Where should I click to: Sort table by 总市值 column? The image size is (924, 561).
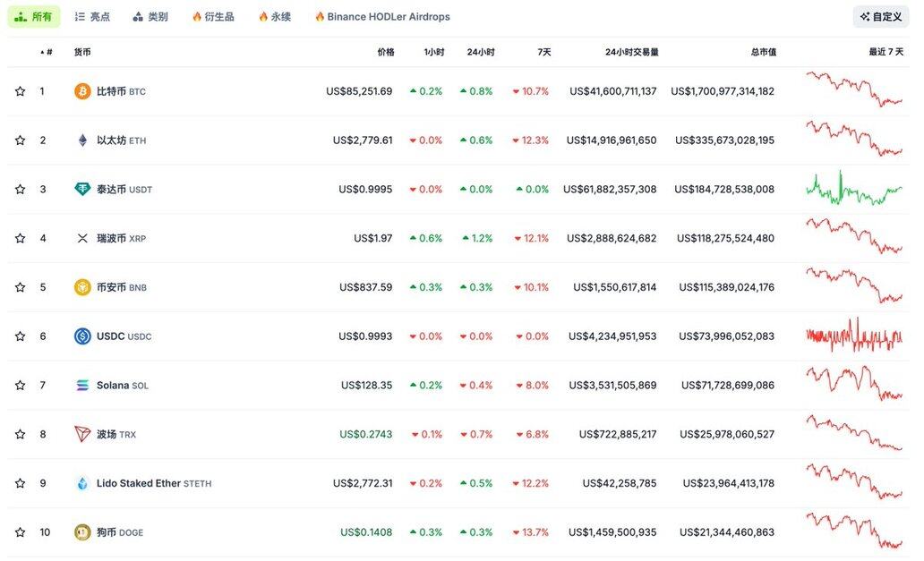click(763, 52)
